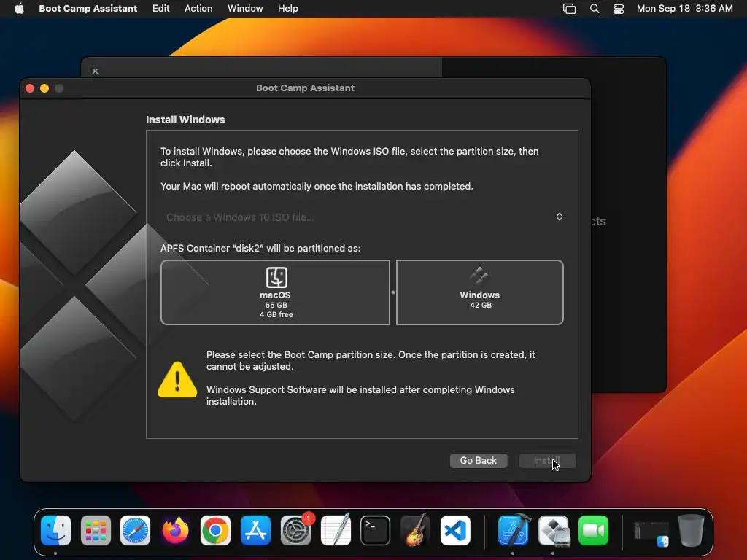Open Control Center from the menu bar
The height and width of the screenshot is (560, 747).
(619, 8)
